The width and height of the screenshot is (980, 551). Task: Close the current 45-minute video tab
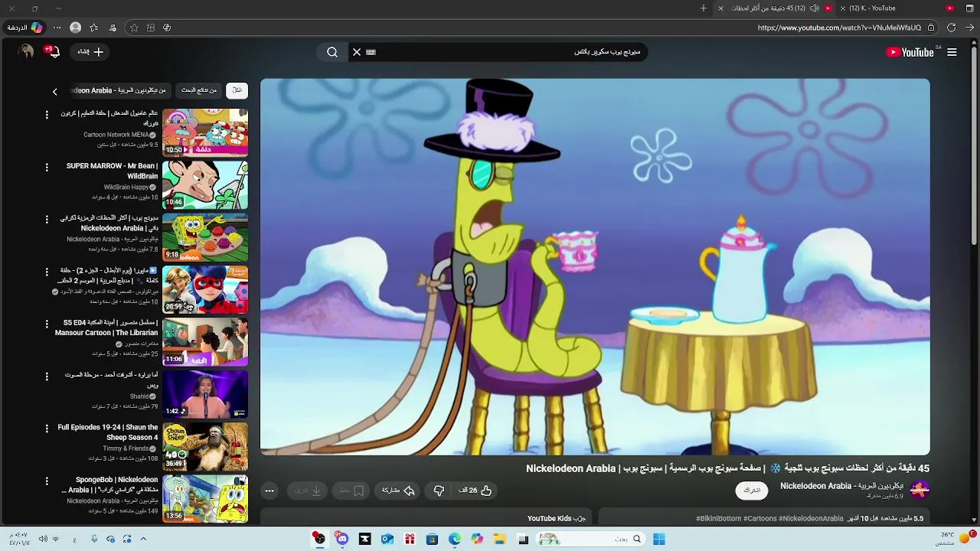[x=720, y=8]
